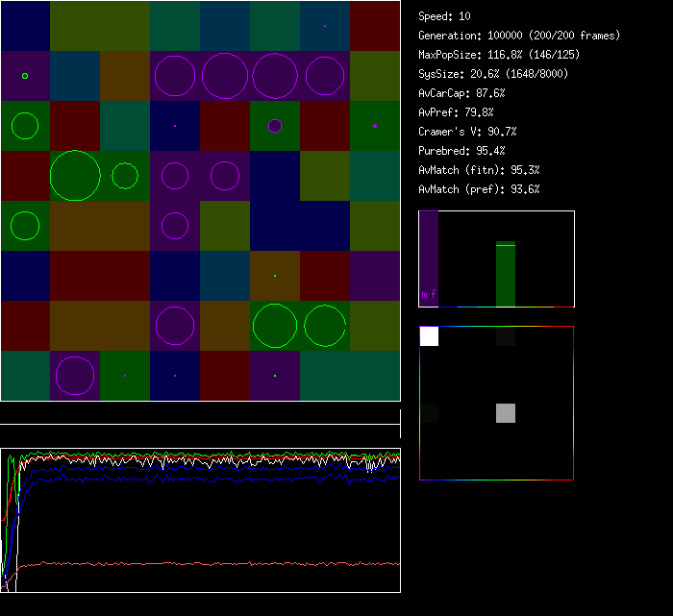The image size is (673, 616).
Task: Click the AvMatch (pref) value
Action: (479, 189)
